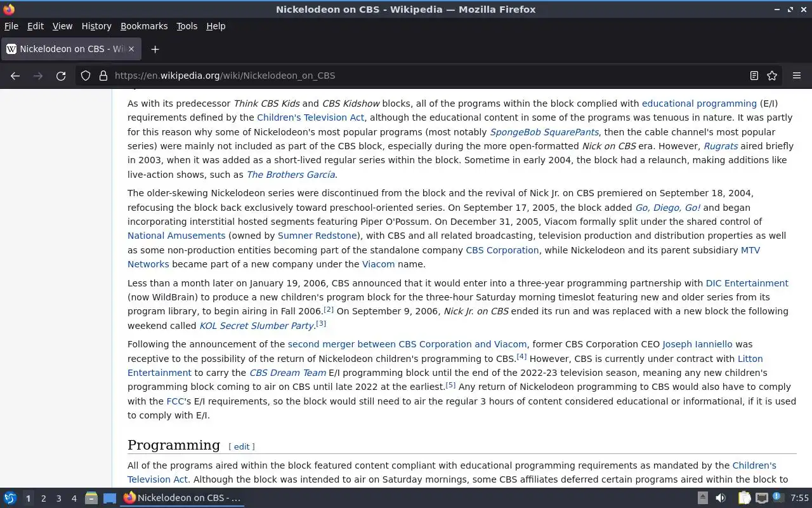Open a new tab with the plus button
This screenshot has height=508, width=812.
(x=155, y=49)
